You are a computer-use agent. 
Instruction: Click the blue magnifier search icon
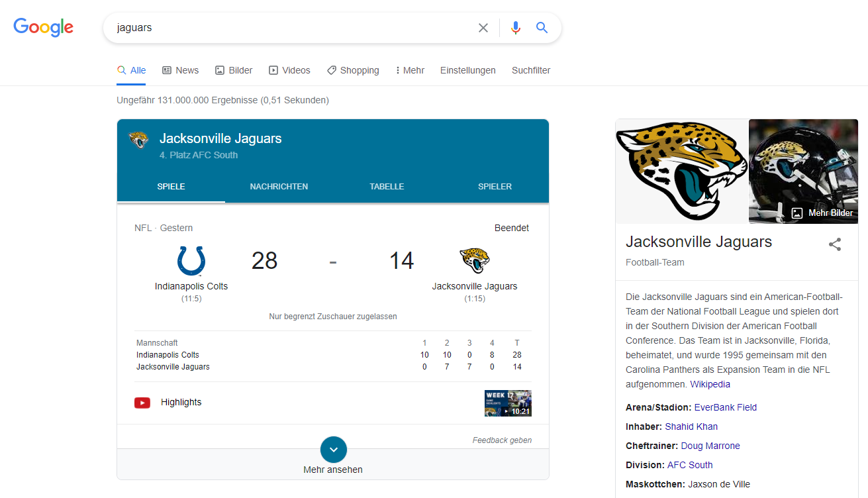tap(542, 28)
